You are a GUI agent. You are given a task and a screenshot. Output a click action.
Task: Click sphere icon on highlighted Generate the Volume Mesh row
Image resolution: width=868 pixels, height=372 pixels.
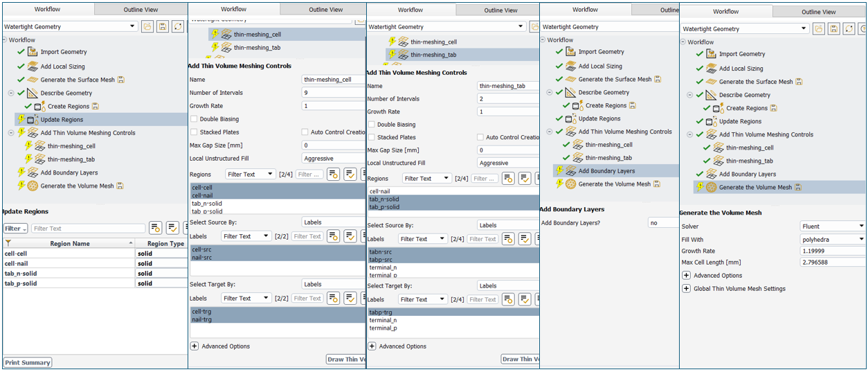(x=711, y=187)
